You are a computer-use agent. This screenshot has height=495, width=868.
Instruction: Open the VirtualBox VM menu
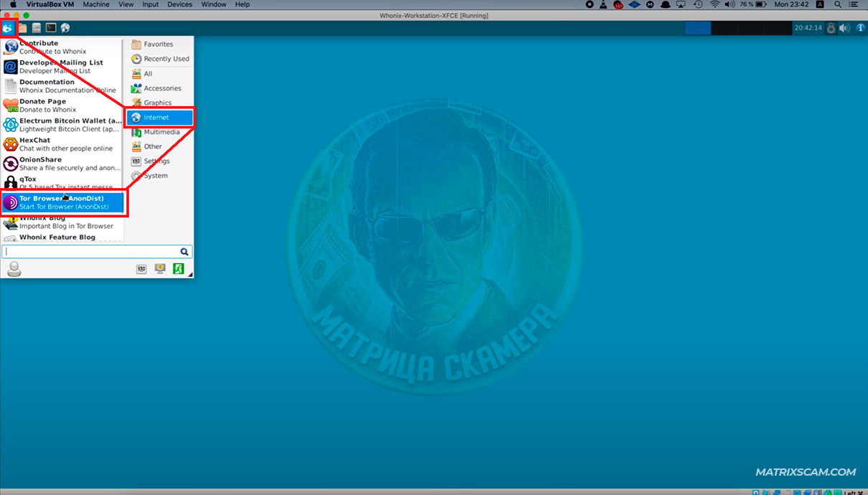50,4
